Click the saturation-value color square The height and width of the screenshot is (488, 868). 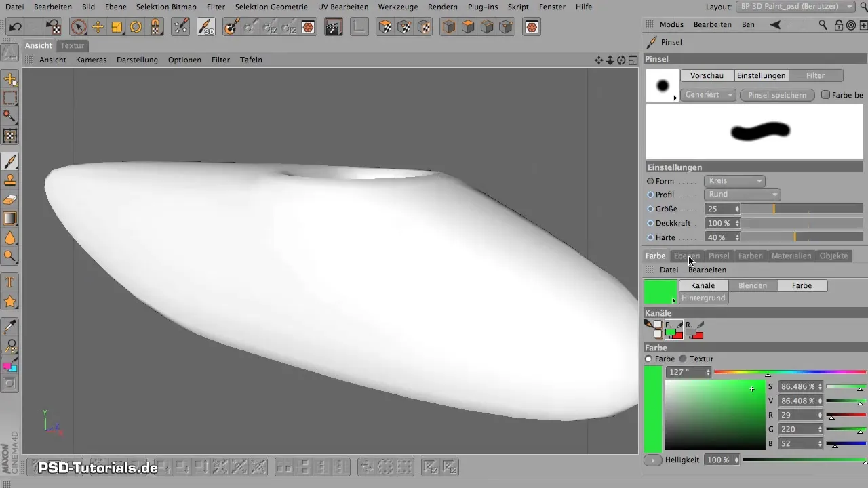point(715,414)
